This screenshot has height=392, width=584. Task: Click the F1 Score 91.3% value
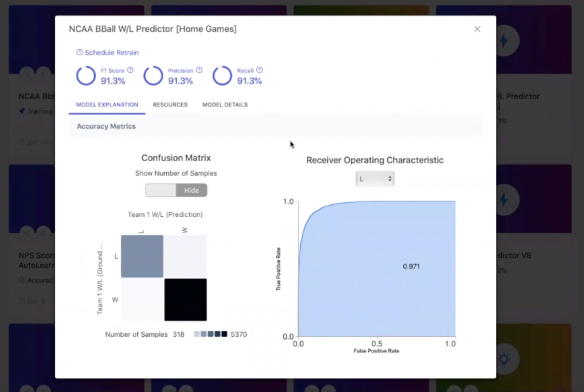(x=113, y=81)
